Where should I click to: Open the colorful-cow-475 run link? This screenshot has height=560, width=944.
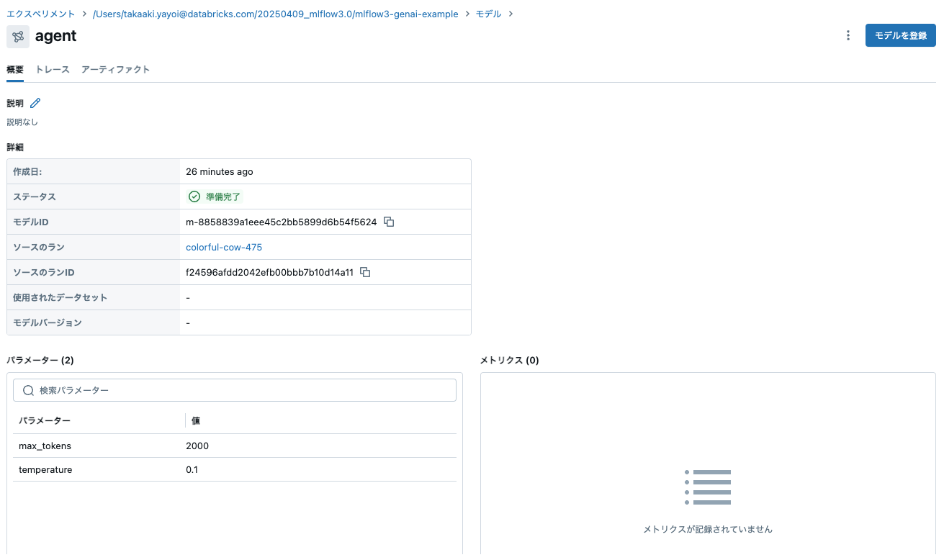223,247
